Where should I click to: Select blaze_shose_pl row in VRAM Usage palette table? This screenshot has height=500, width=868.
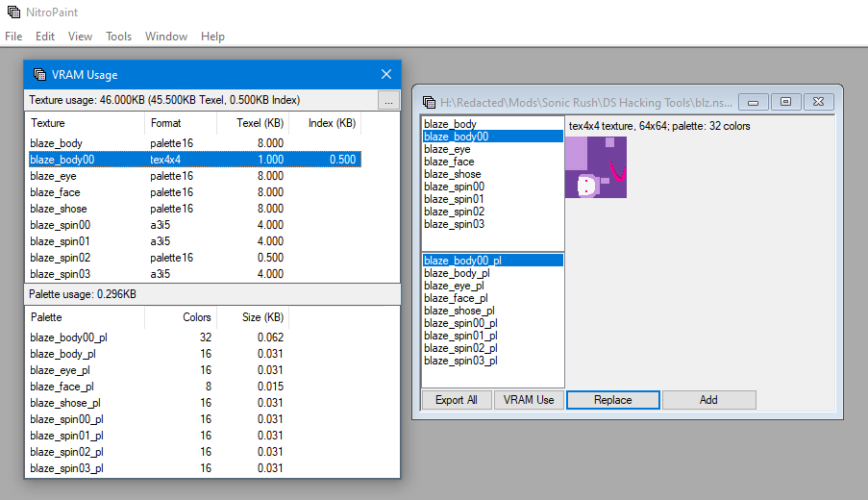(159, 403)
